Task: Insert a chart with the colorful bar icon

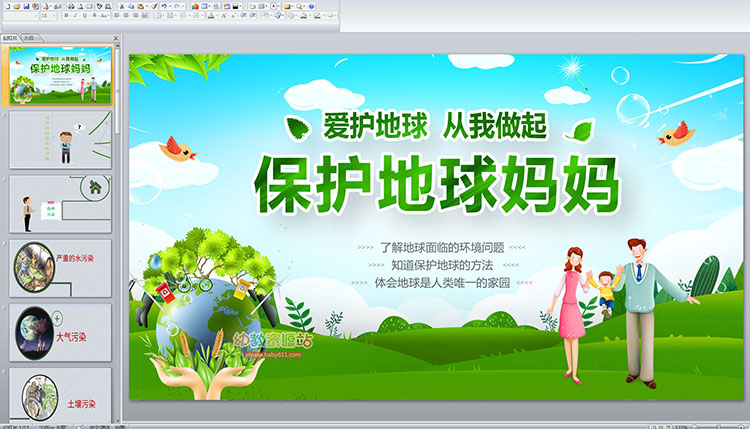Action: point(195,6)
